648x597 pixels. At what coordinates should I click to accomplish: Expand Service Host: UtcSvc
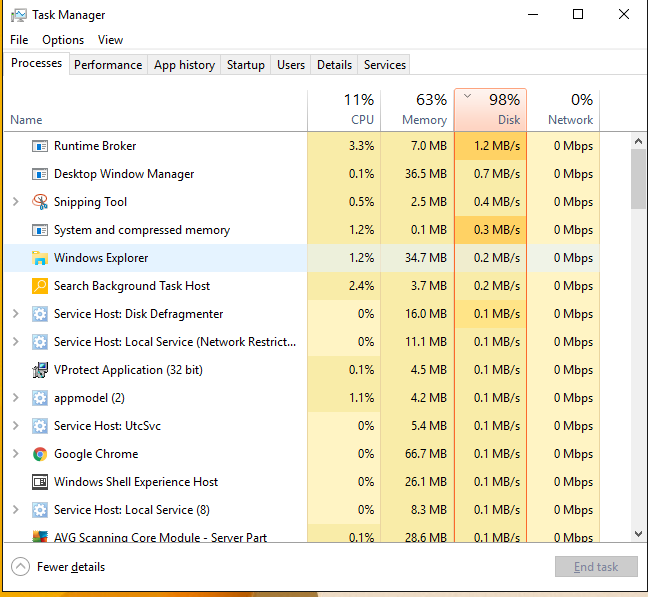click(16, 426)
